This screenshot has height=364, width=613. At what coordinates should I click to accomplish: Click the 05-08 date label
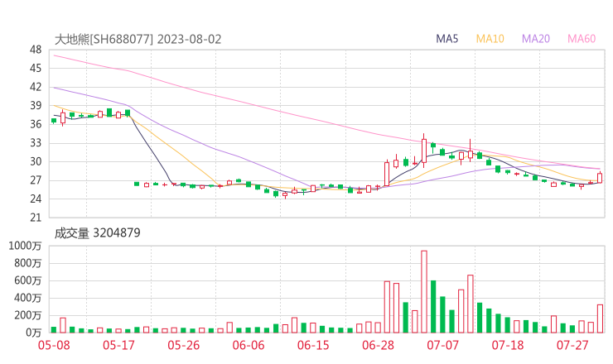(x=54, y=346)
